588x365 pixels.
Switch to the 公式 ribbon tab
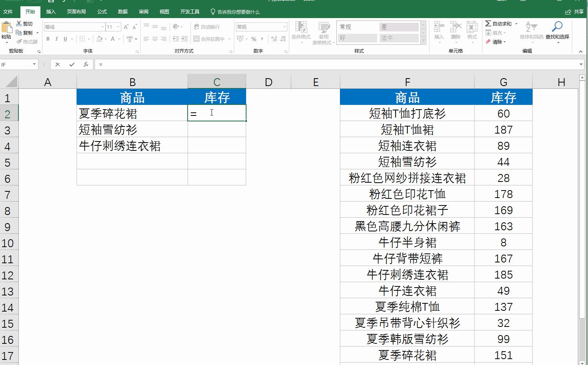click(x=102, y=12)
